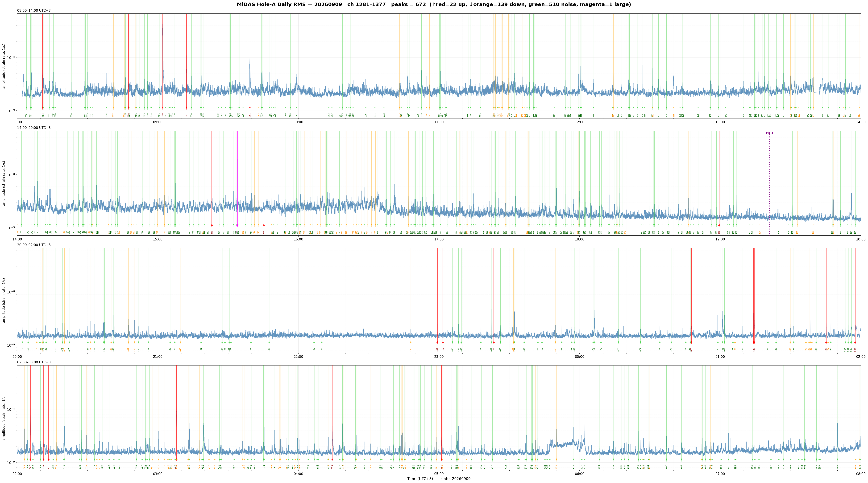Click the "Time (UTC+8) — date: 20260909" axis label

(439, 479)
